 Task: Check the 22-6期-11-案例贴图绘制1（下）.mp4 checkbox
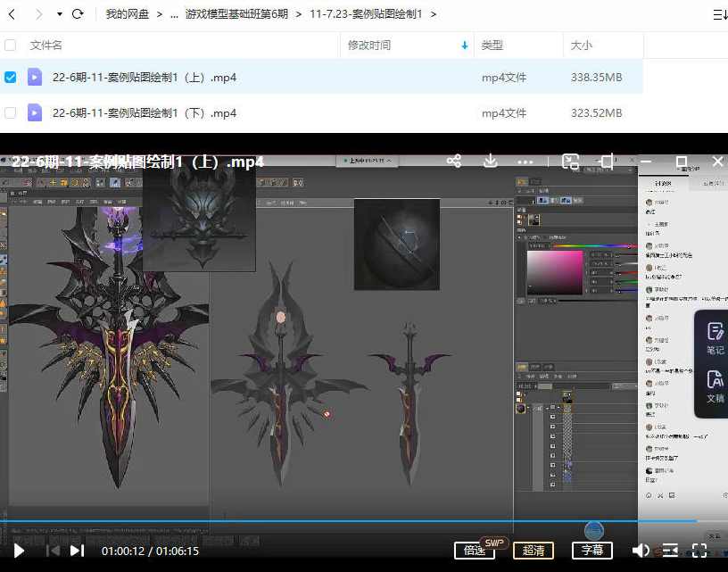click(10, 113)
